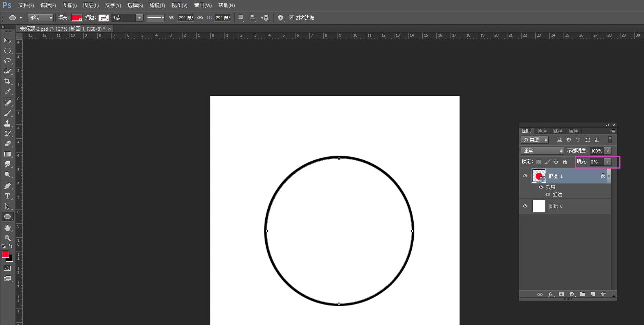Select the Brush tool

(7, 113)
